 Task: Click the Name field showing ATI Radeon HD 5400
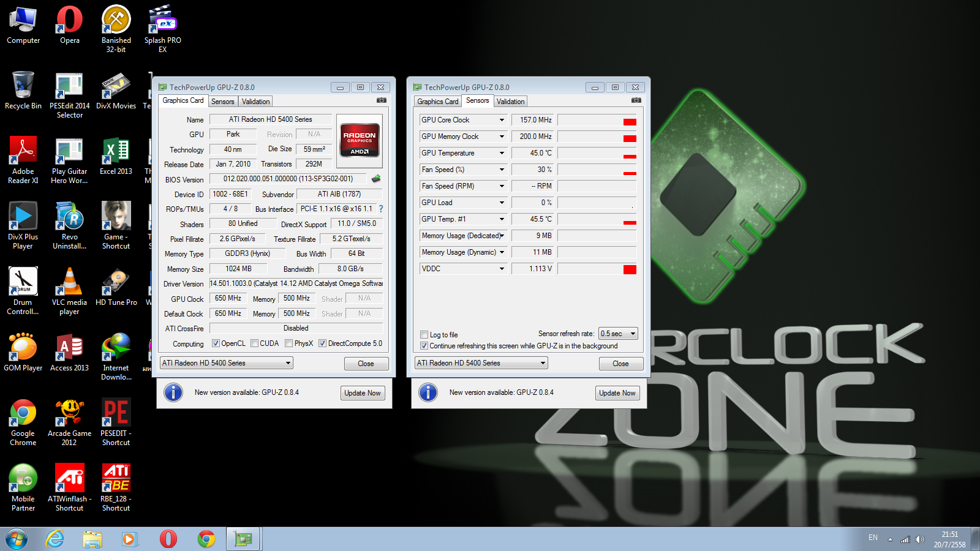tap(271, 119)
